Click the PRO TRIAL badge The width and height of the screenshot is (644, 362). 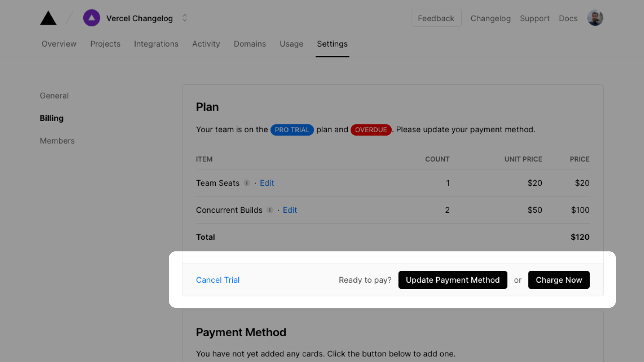tap(292, 130)
